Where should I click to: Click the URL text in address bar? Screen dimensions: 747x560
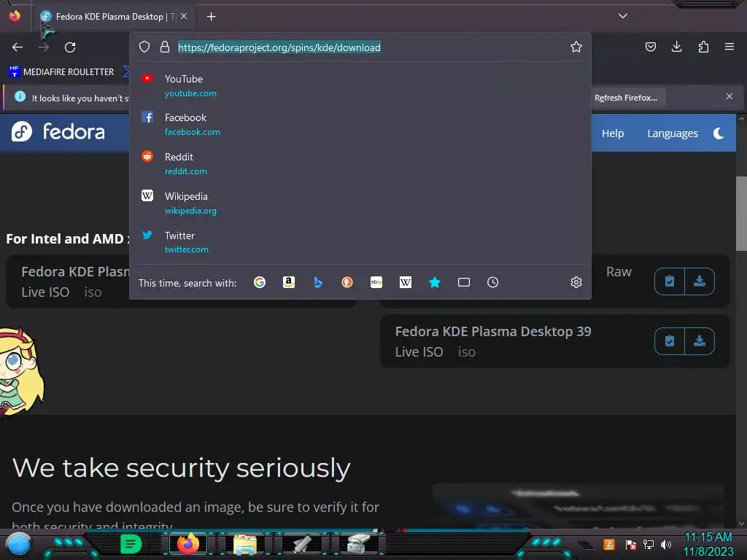279,47
